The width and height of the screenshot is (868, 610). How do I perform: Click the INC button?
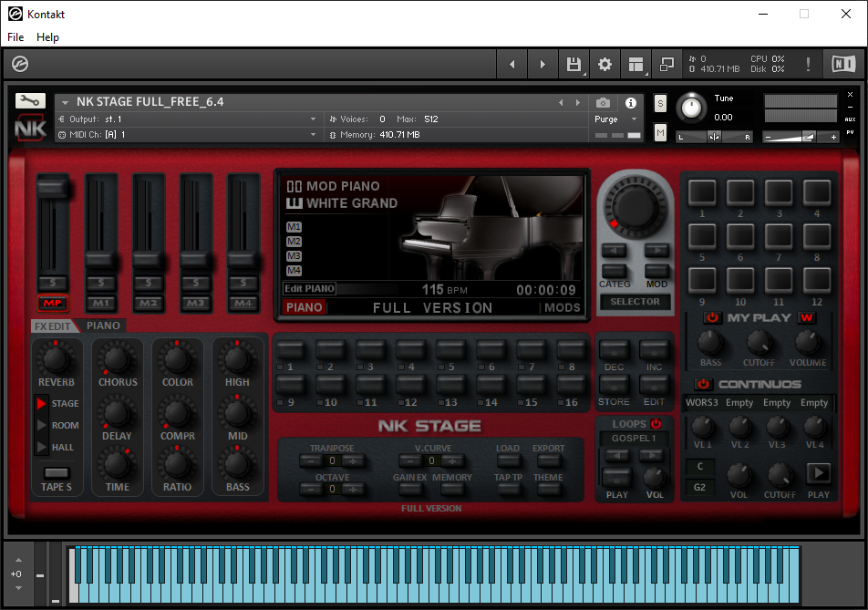654,349
